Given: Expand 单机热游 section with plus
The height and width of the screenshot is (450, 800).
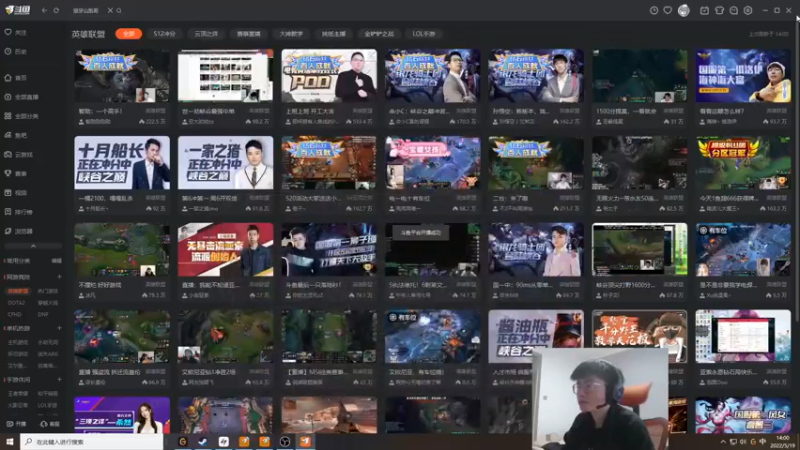Looking at the screenshot, I should click(59, 328).
